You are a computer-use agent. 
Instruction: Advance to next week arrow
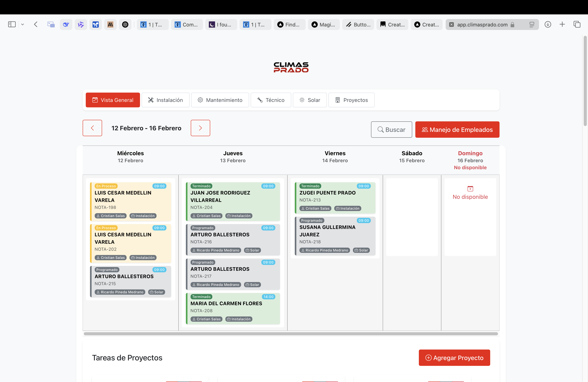click(x=200, y=128)
